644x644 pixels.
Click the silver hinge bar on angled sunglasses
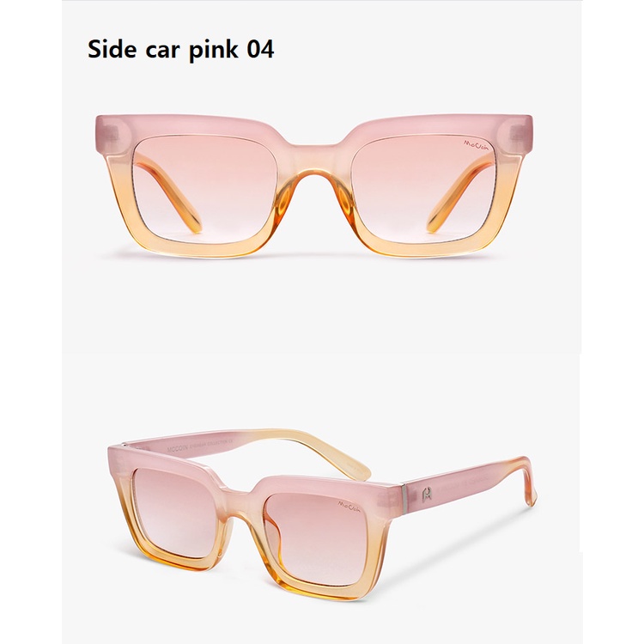click(404, 498)
